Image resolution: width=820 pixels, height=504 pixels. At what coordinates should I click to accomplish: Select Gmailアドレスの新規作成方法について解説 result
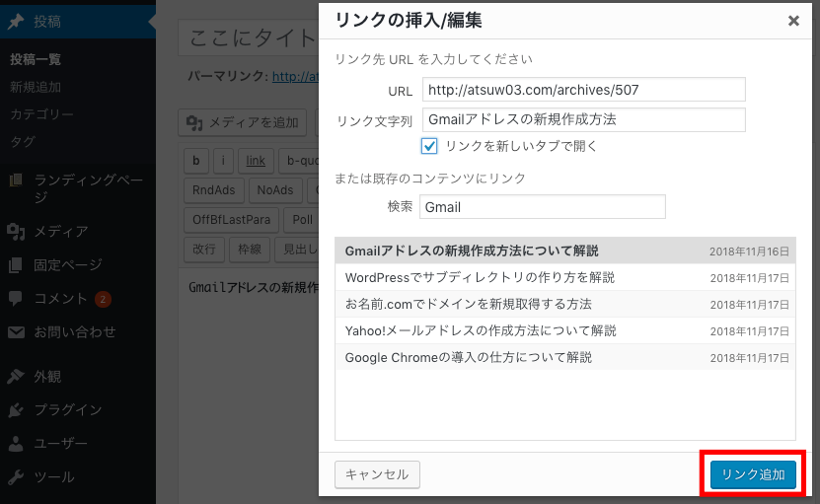(565, 251)
